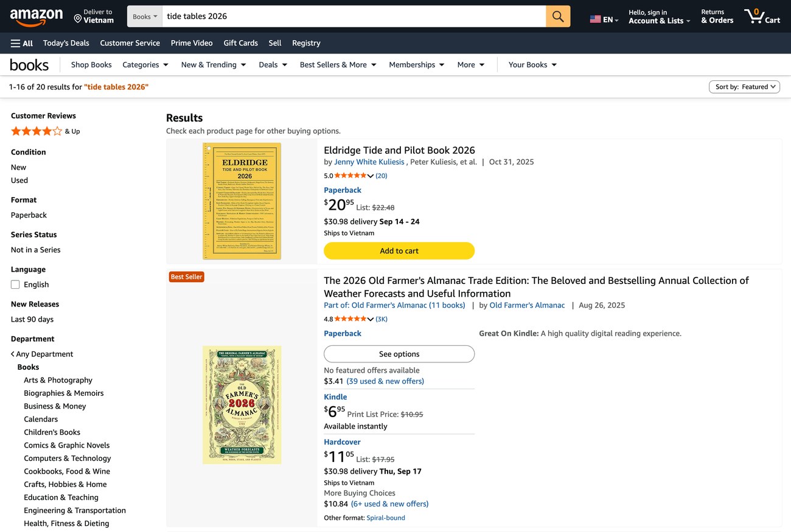Screen dimensions: 791x532
Task: Click in the search text field
Action: [354, 16]
